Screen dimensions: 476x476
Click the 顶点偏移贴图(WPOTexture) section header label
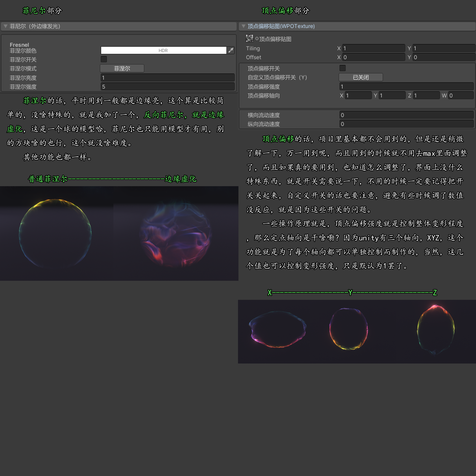281,26
